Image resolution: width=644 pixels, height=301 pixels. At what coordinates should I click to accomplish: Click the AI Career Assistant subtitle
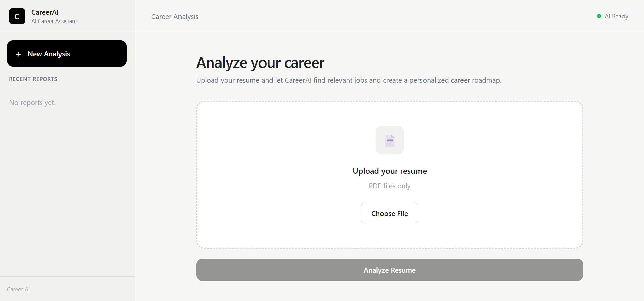(54, 21)
